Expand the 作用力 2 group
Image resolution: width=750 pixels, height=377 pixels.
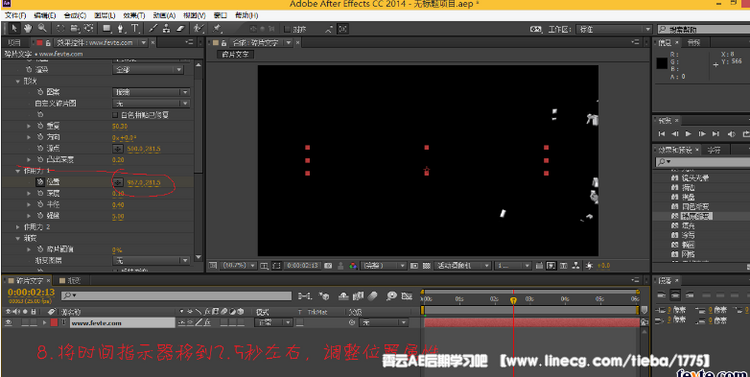coord(18,227)
